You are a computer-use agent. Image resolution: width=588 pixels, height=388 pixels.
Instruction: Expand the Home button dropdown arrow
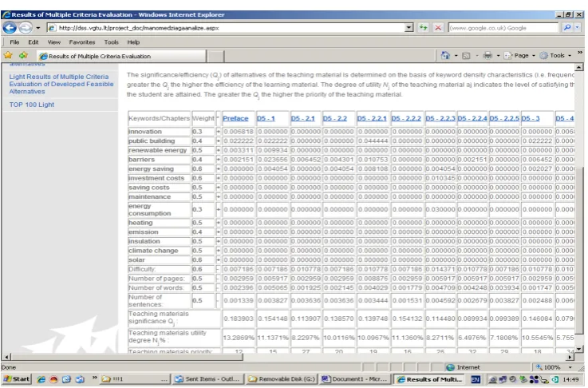(456, 56)
